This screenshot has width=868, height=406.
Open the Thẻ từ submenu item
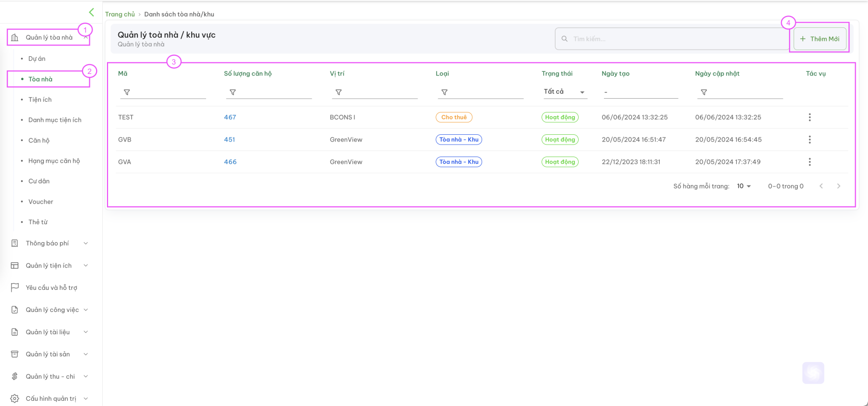[x=38, y=222]
